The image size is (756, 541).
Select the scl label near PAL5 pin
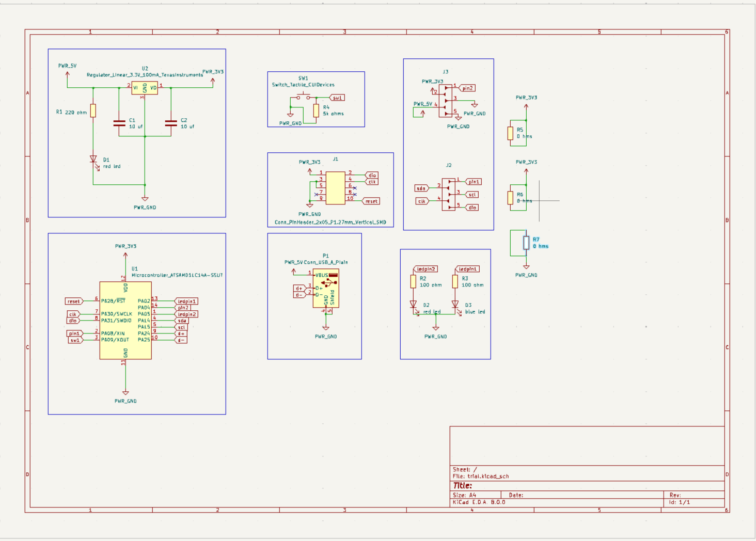coord(181,327)
